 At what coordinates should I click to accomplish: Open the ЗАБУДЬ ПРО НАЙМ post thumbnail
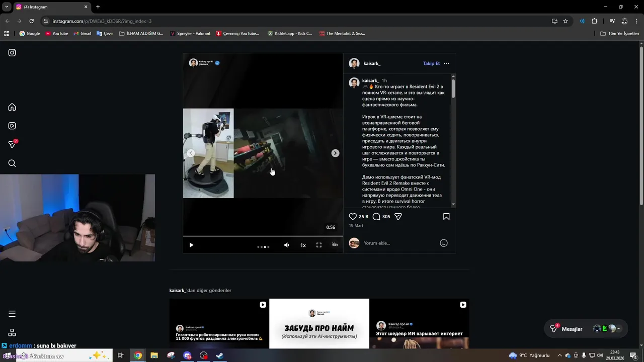(319, 323)
